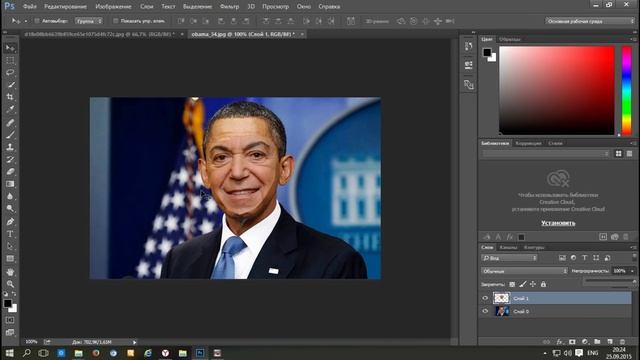The height and width of the screenshot is (360, 640).
Task: Select the Move tool
Action: pyautogui.click(x=10, y=48)
